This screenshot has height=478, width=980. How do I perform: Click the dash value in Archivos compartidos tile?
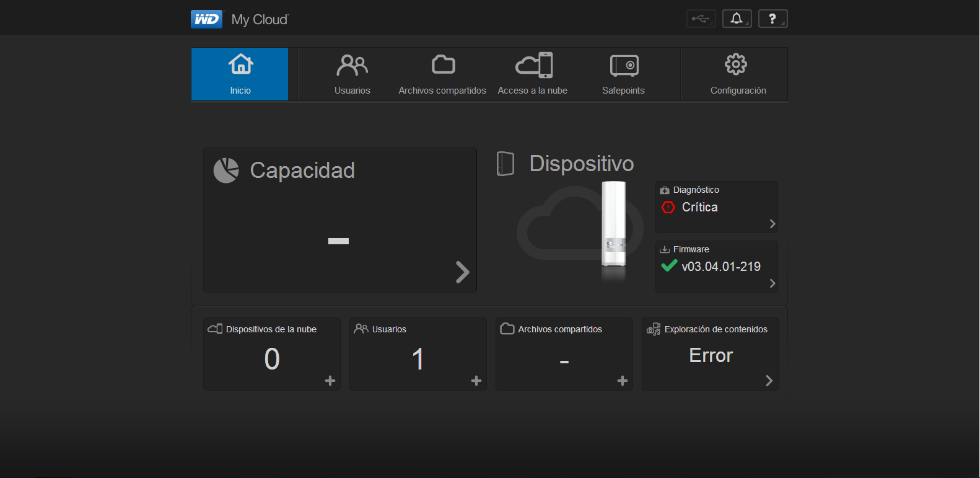click(564, 361)
